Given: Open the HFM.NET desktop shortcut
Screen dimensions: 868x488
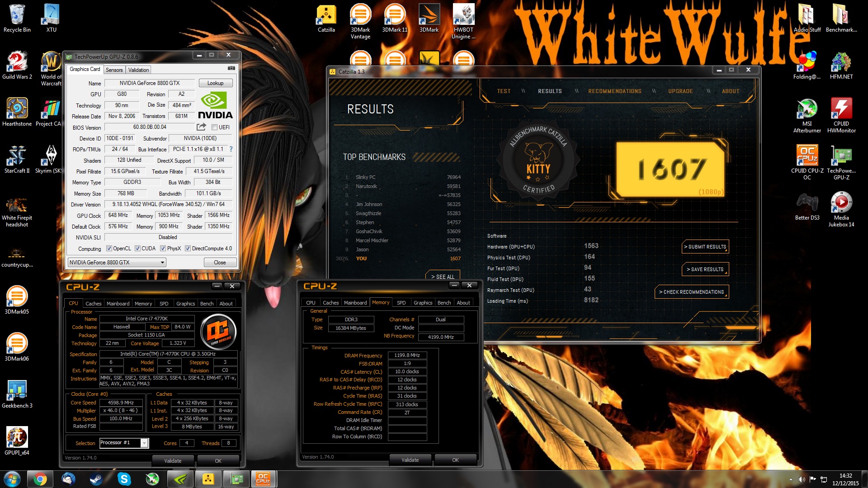Looking at the screenshot, I should tap(841, 66).
